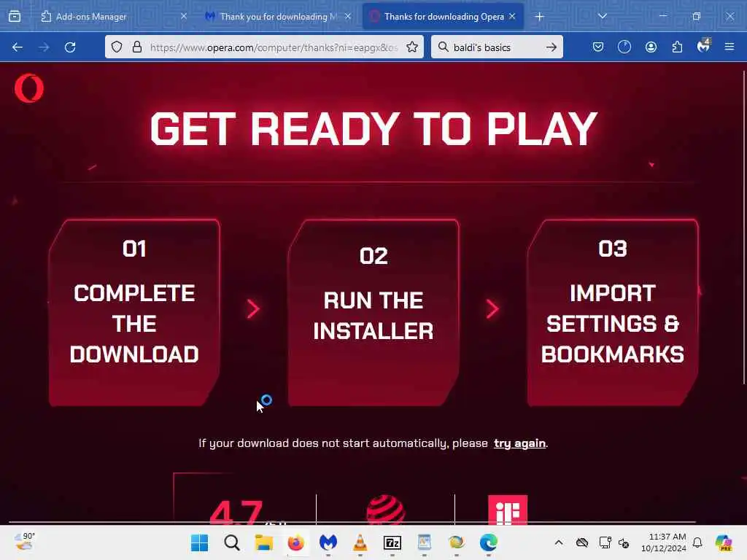
Task: Click the Run the Installer card
Action: click(373, 313)
